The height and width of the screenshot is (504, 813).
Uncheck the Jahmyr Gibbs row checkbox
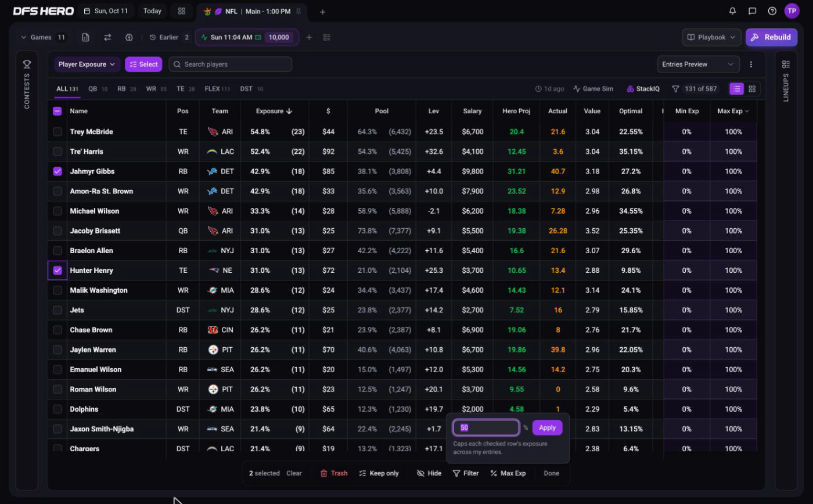(57, 171)
